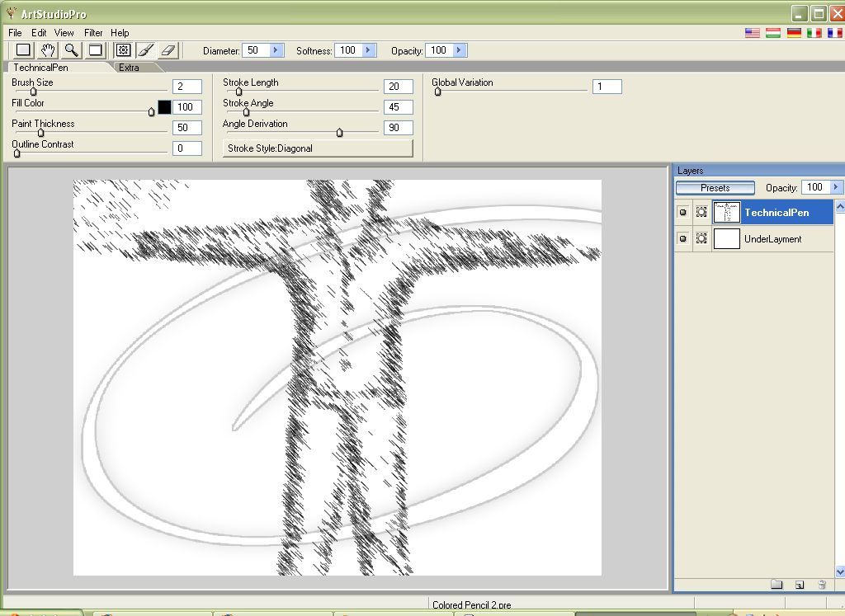Open the Layers panel Opacity dropdown arrow
This screenshot has width=845, height=616.
point(835,187)
